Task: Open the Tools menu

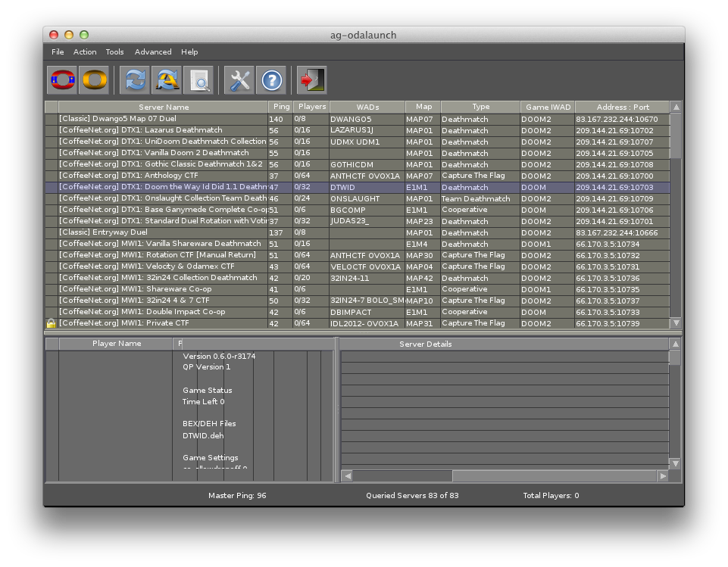Action: tap(114, 52)
